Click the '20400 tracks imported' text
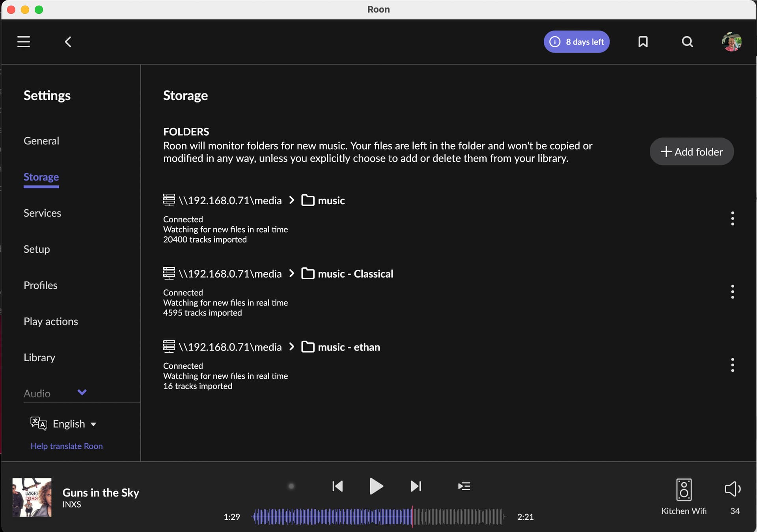The image size is (757, 532). (x=205, y=240)
